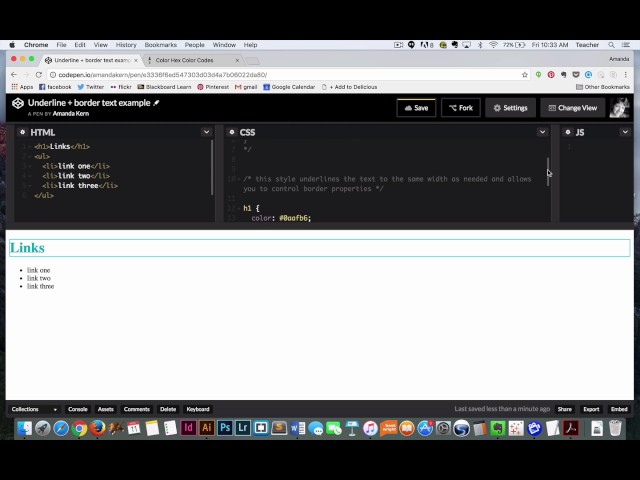The image size is (640, 480).
Task: Open the Apps bookmark shortcut
Action: click(22, 87)
